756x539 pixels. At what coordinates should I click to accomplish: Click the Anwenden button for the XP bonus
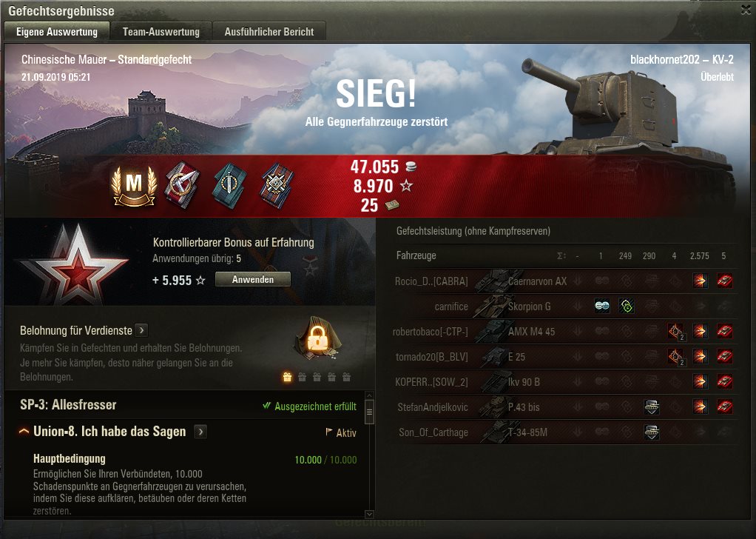pos(253,279)
